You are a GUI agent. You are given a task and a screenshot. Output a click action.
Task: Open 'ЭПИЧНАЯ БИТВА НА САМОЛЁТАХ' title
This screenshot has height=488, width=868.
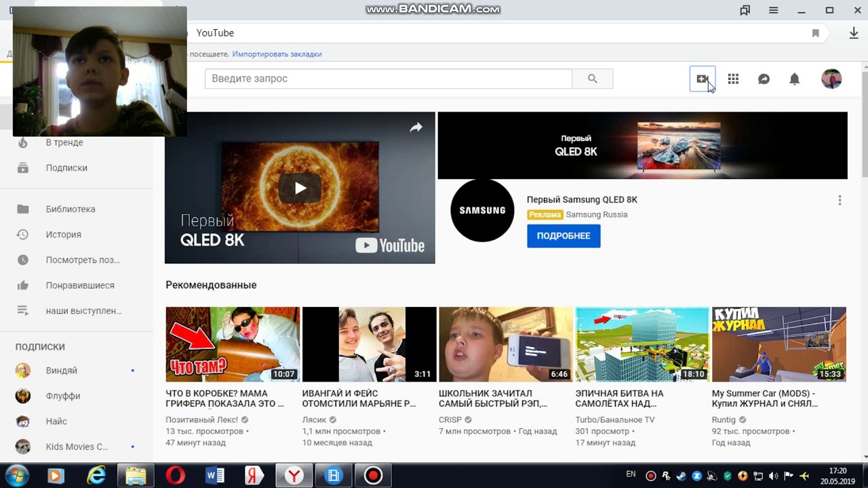point(620,399)
